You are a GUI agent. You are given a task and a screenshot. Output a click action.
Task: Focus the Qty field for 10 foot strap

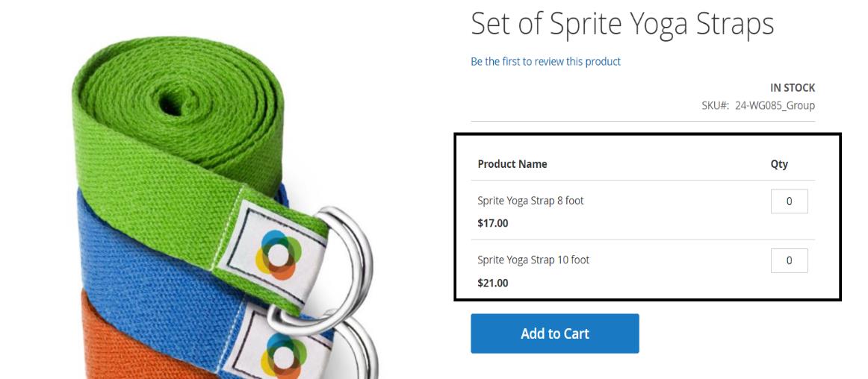coord(789,260)
